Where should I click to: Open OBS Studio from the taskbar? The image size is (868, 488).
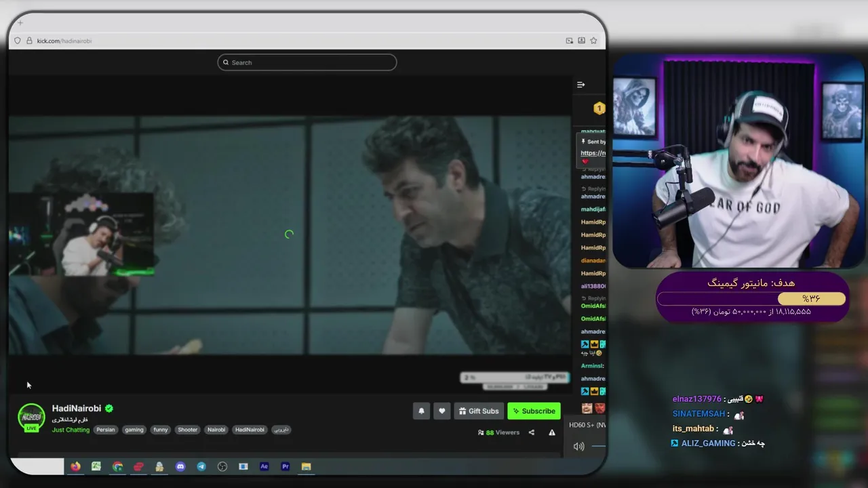click(222, 466)
